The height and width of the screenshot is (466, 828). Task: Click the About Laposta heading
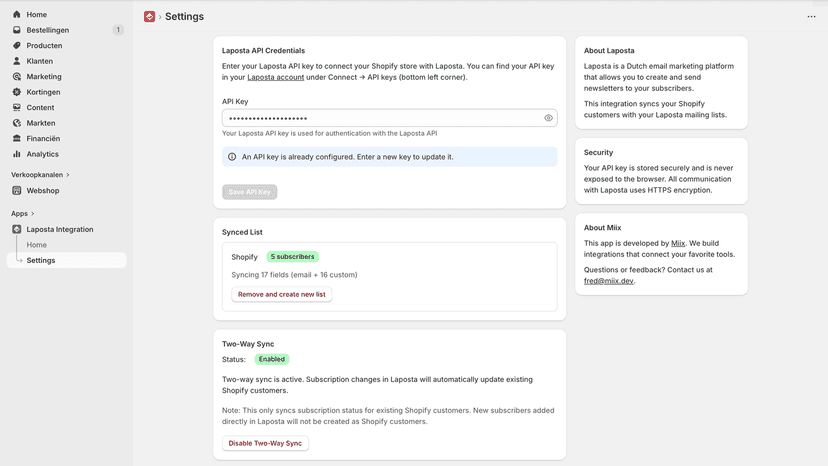609,51
